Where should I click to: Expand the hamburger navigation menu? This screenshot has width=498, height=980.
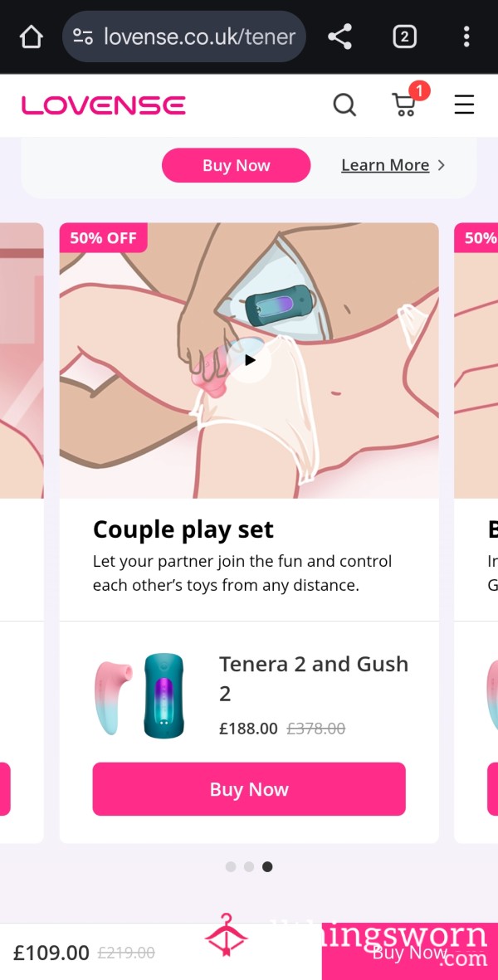464,105
